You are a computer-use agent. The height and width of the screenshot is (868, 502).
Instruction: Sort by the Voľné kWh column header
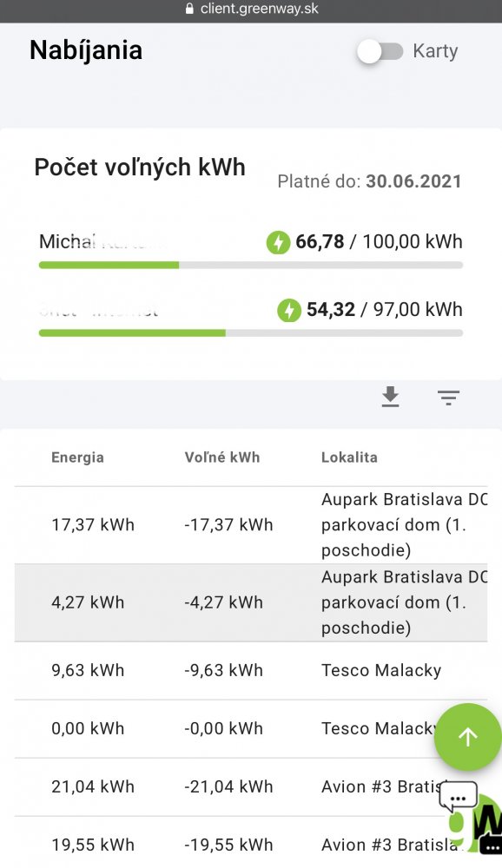tap(222, 457)
